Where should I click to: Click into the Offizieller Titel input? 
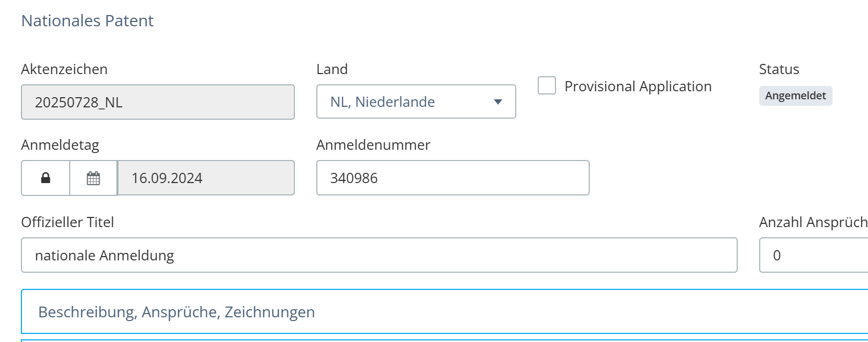[379, 255]
